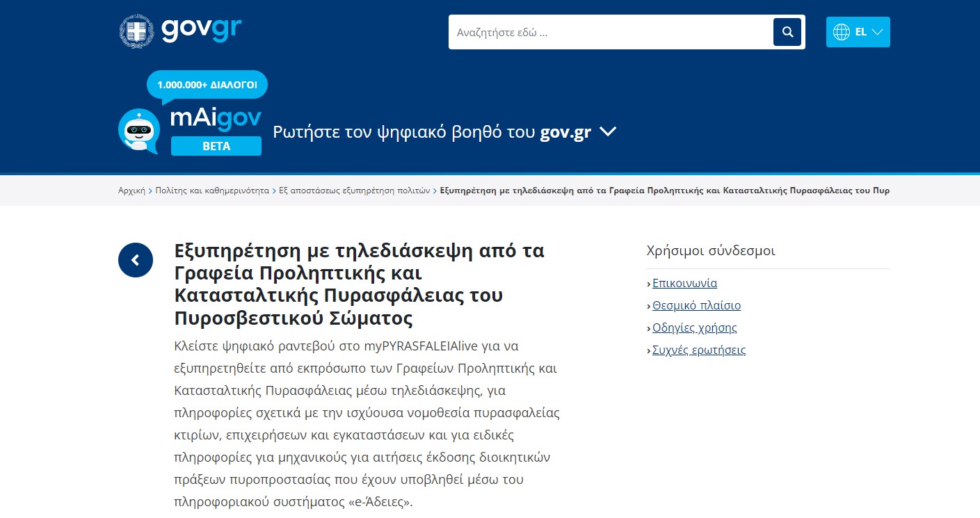This screenshot has height=518, width=980.
Task: Open the Επικοινωνία link
Action: pyautogui.click(x=684, y=283)
